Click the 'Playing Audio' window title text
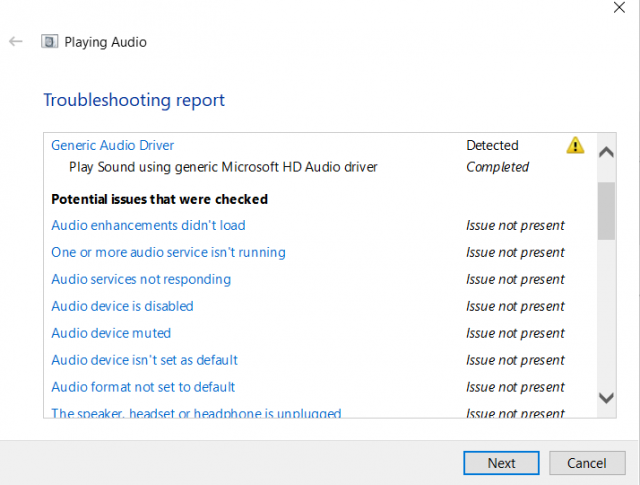The image size is (640, 485). point(105,42)
